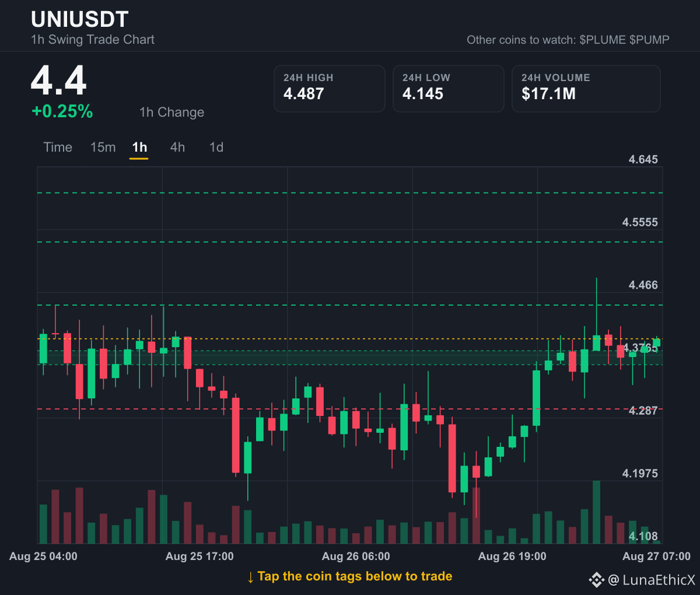
Task: Click the Aug 25 17:00 time label
Action: 199,556
